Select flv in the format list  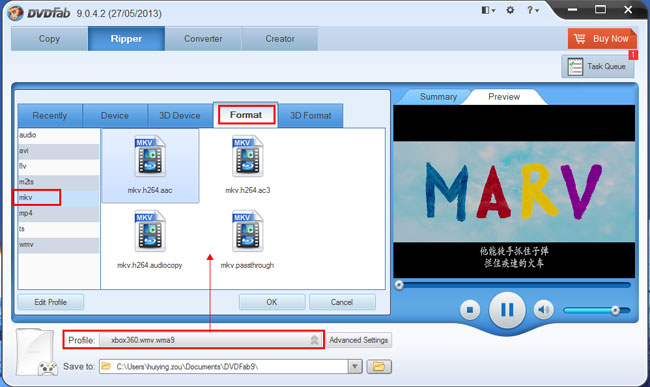point(58,166)
